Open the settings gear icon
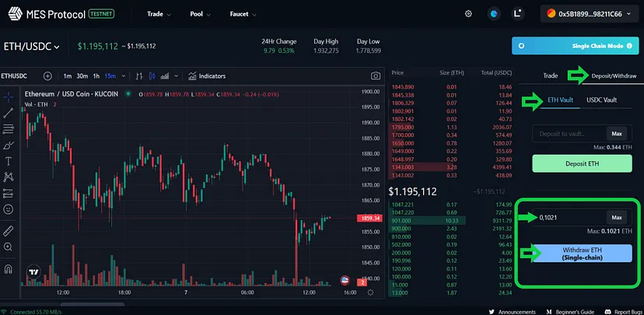Screen dimensions: 644x315 (x=468, y=14)
